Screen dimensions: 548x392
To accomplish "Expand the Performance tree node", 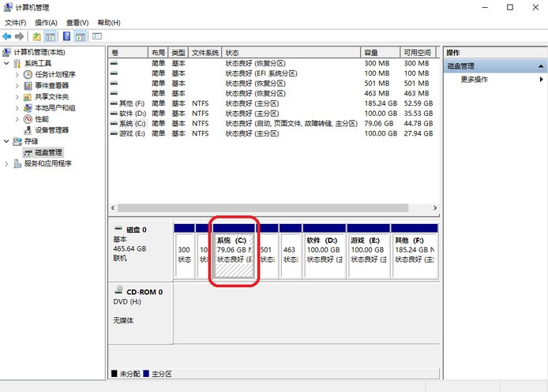I will [17, 119].
